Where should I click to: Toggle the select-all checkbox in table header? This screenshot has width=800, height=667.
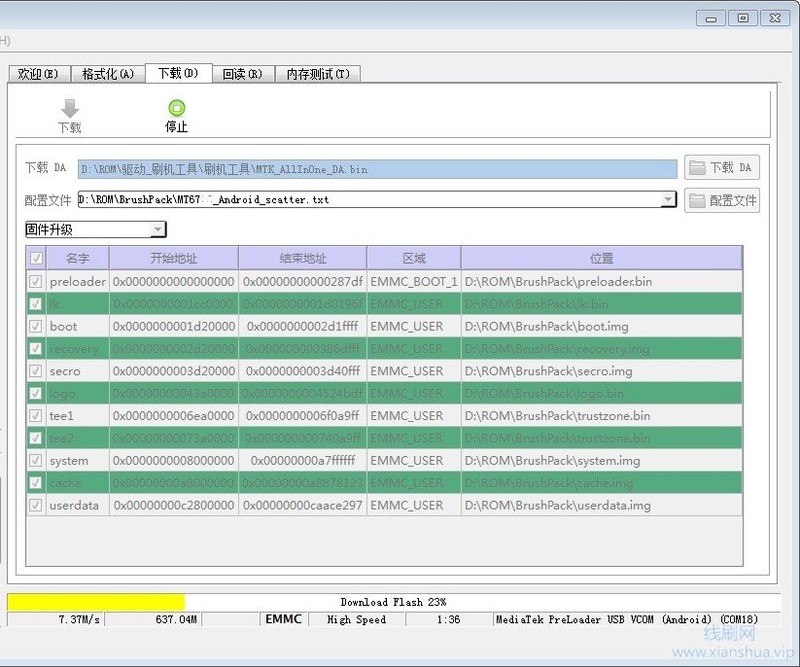(36, 258)
